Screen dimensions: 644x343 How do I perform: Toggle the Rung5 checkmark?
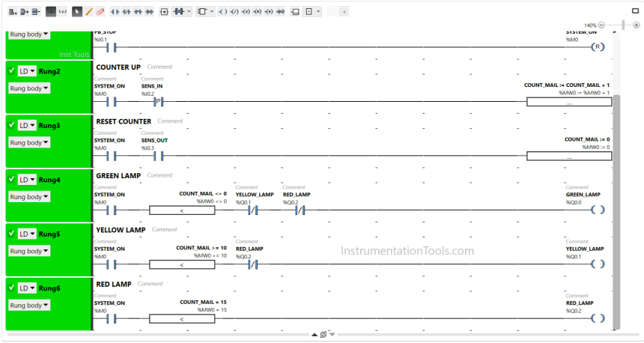[11, 234]
